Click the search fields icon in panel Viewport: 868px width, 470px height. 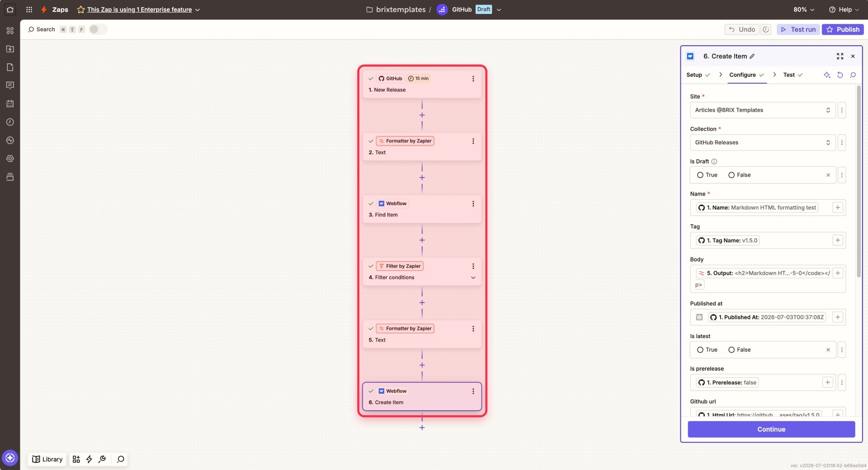coord(853,75)
